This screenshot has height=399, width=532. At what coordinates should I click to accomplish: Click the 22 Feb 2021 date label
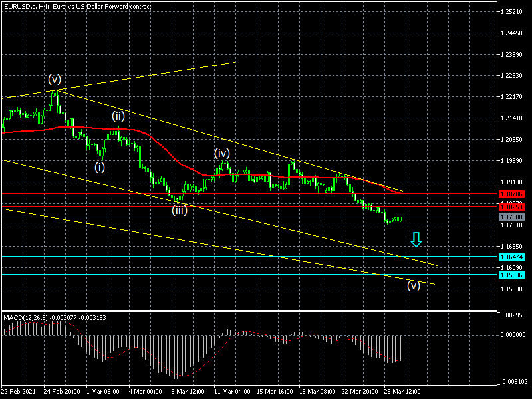[19, 392]
